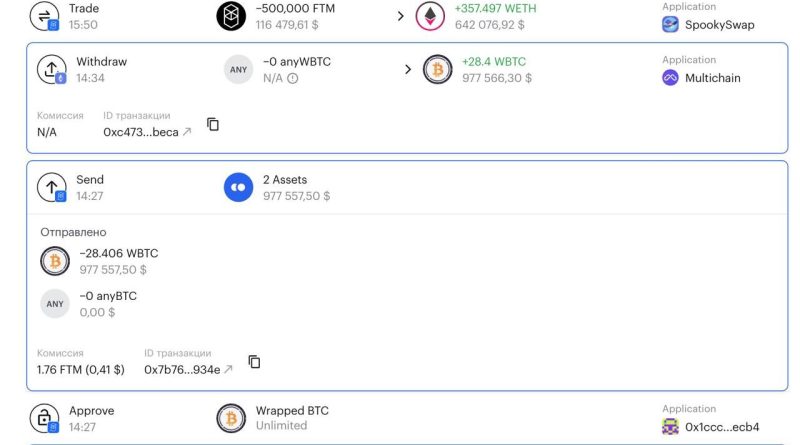Click the Send arrow icon

[52, 187]
